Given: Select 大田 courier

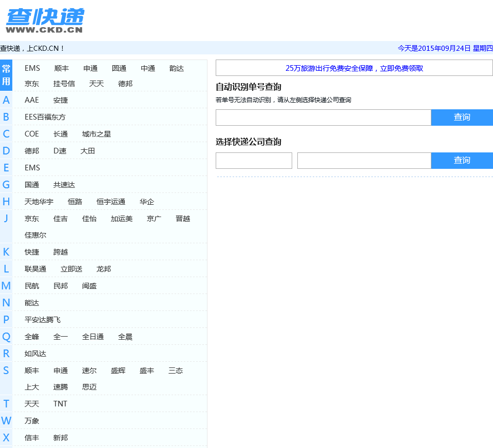Looking at the screenshot, I should (87, 151).
